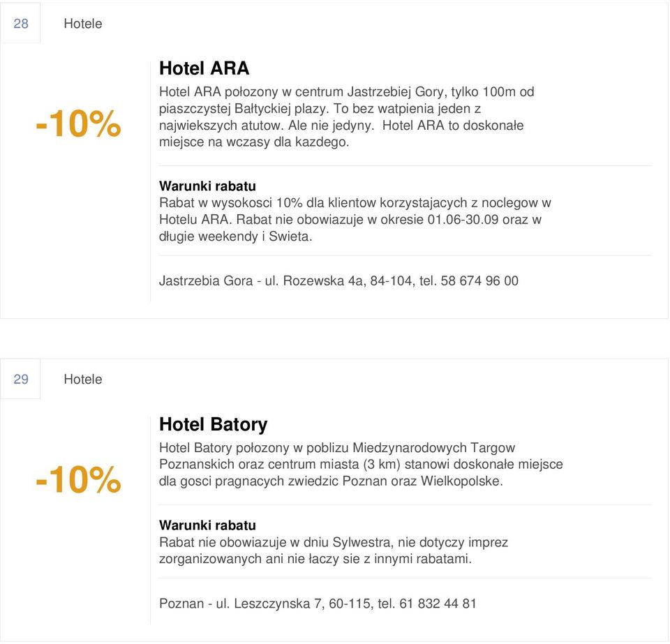670x644 pixels.
Task: Click the Hotele label next to 28
Action: pos(83,24)
